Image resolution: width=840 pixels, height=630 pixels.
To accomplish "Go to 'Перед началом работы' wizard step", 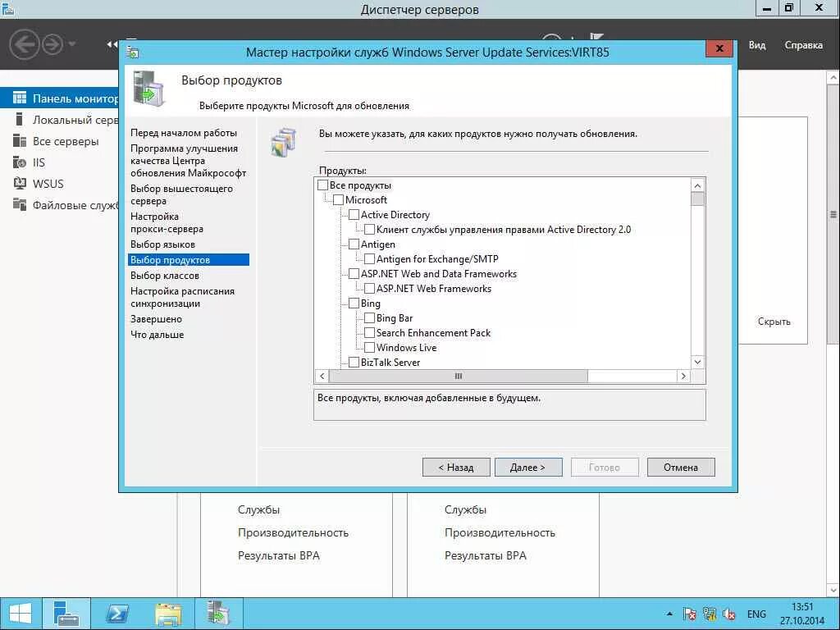I will click(184, 133).
